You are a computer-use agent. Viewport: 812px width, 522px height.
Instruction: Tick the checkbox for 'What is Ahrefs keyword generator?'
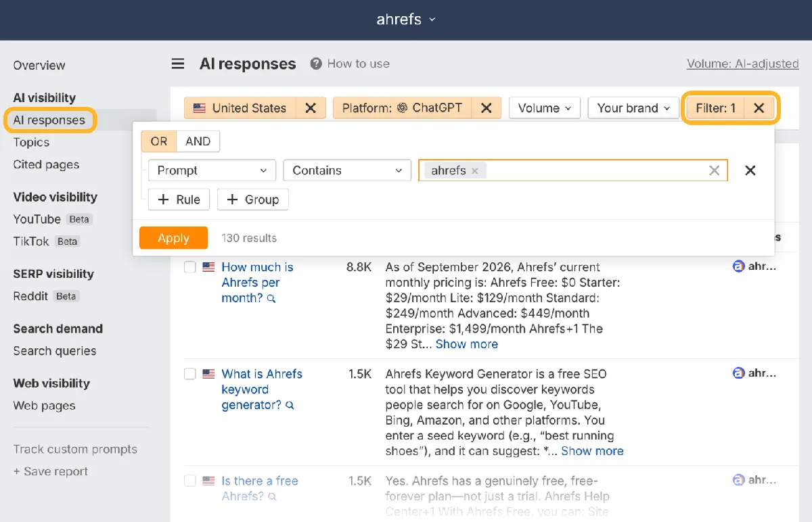190,374
